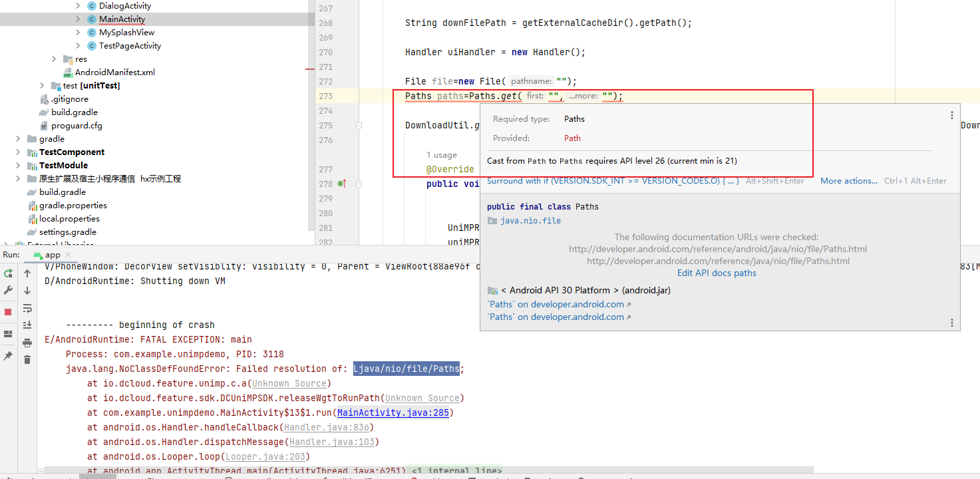Open settings.gradle
The image size is (980, 479).
(x=67, y=232)
